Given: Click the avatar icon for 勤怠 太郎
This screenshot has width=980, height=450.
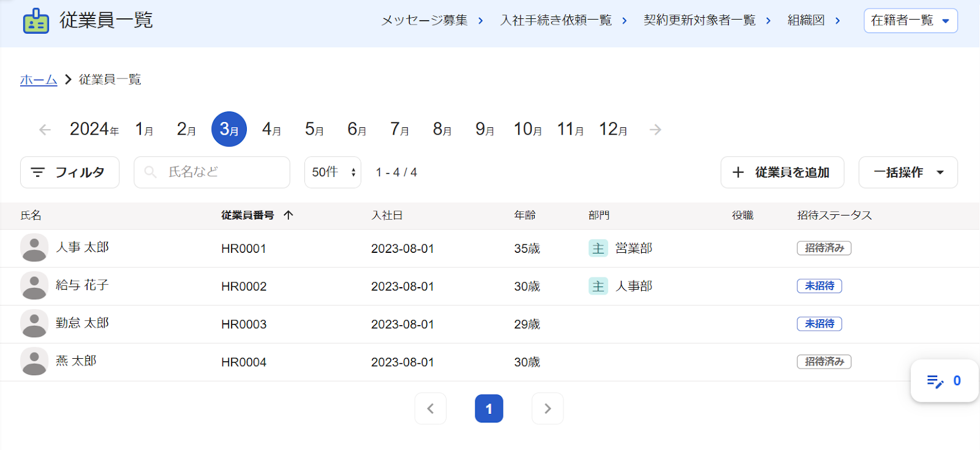Looking at the screenshot, I should [34, 324].
